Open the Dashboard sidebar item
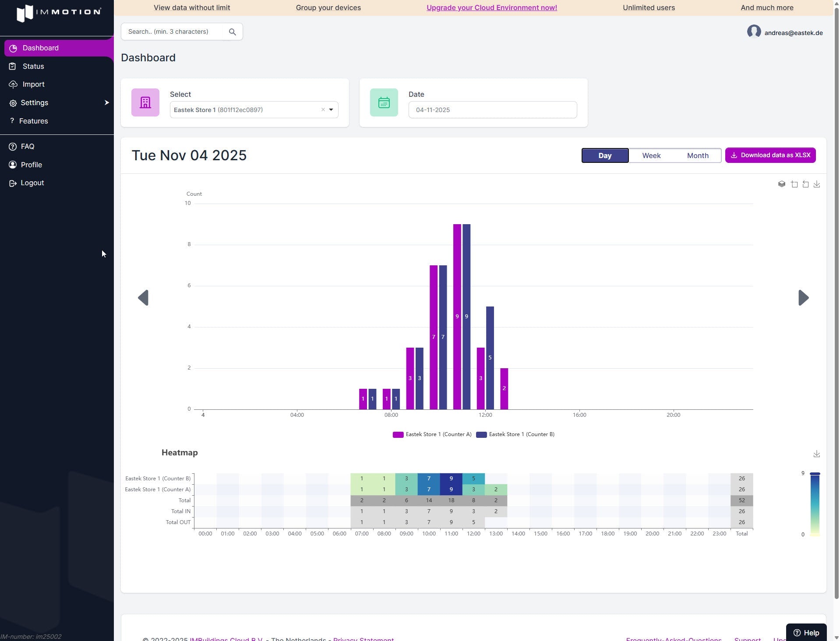 coord(41,48)
